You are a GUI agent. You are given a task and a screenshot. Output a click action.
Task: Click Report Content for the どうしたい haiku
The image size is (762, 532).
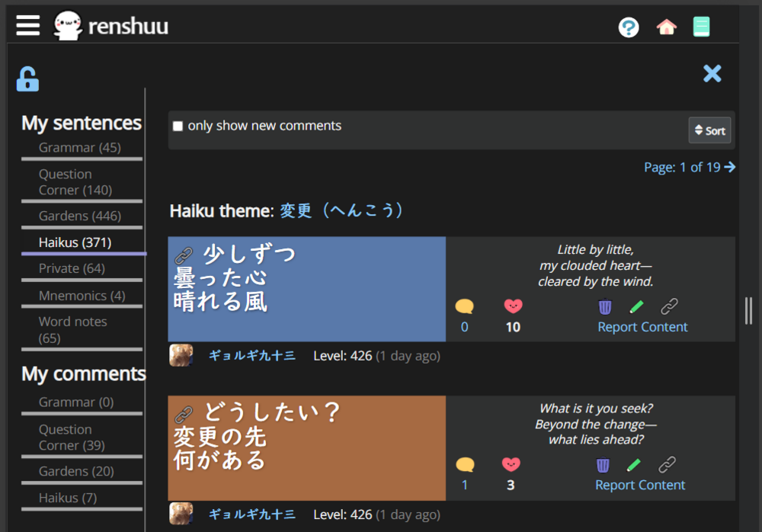coord(640,485)
